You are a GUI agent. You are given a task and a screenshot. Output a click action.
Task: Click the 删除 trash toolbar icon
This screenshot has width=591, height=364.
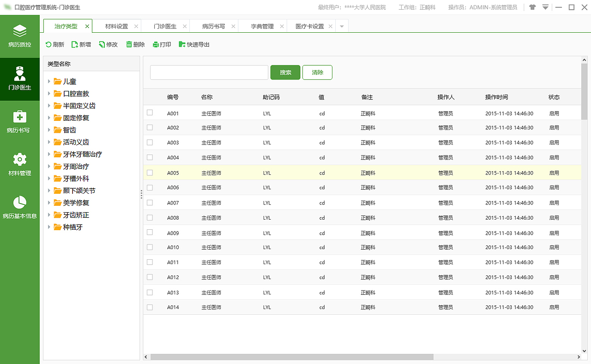point(129,45)
